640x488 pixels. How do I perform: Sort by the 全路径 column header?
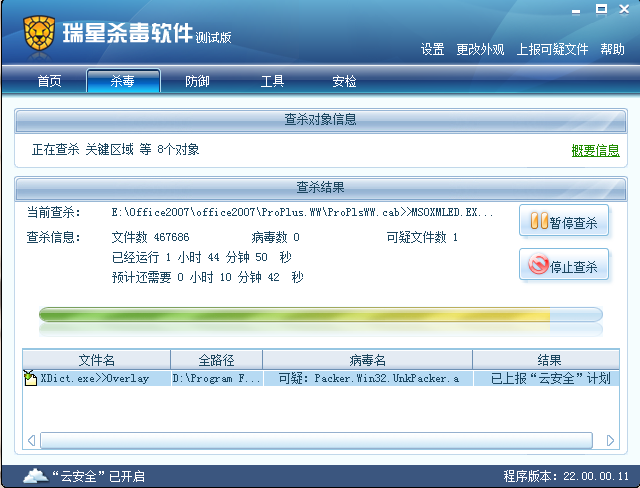(x=216, y=360)
